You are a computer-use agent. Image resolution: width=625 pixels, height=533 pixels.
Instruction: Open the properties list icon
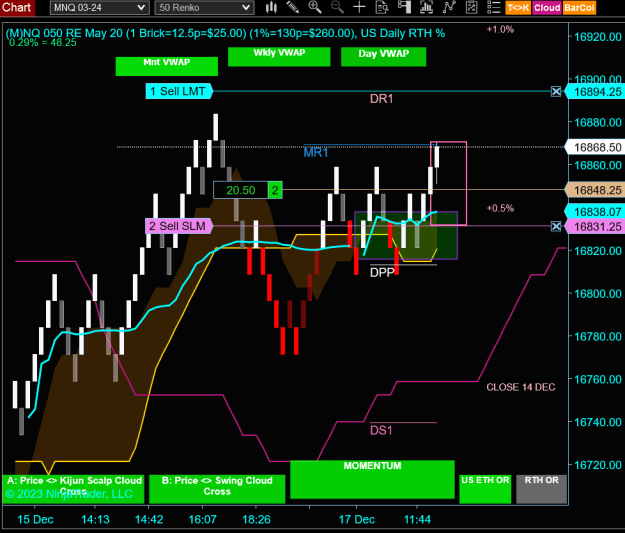(494, 7)
